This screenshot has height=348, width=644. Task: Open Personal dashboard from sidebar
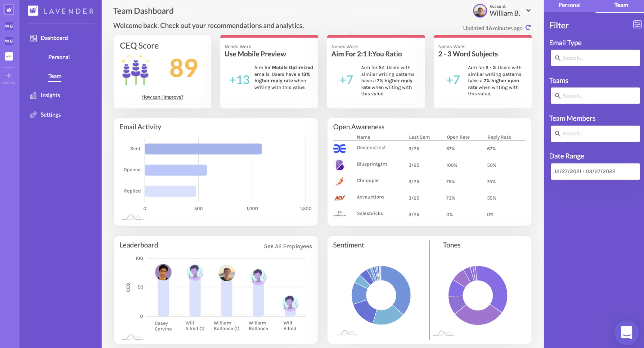coord(59,57)
